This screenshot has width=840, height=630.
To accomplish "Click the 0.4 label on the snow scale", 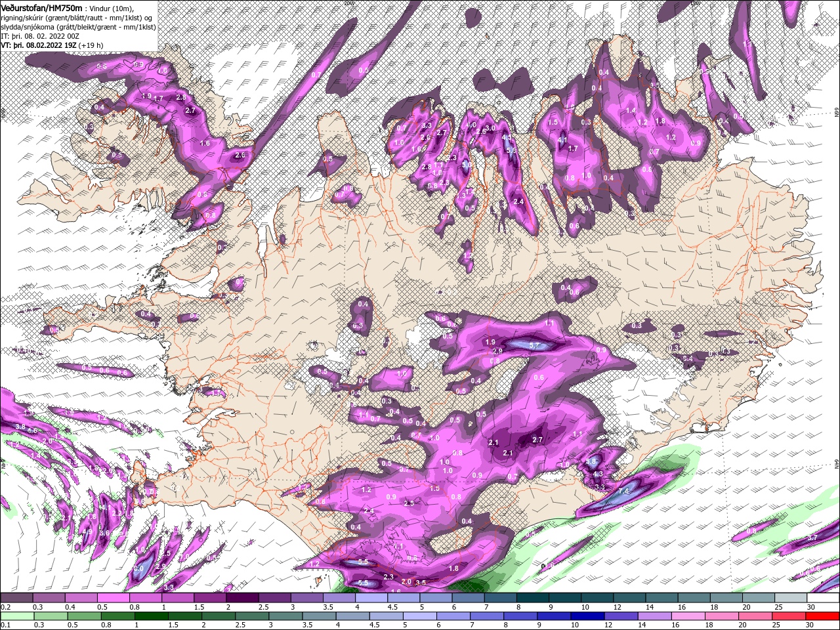I will click(70, 607).
